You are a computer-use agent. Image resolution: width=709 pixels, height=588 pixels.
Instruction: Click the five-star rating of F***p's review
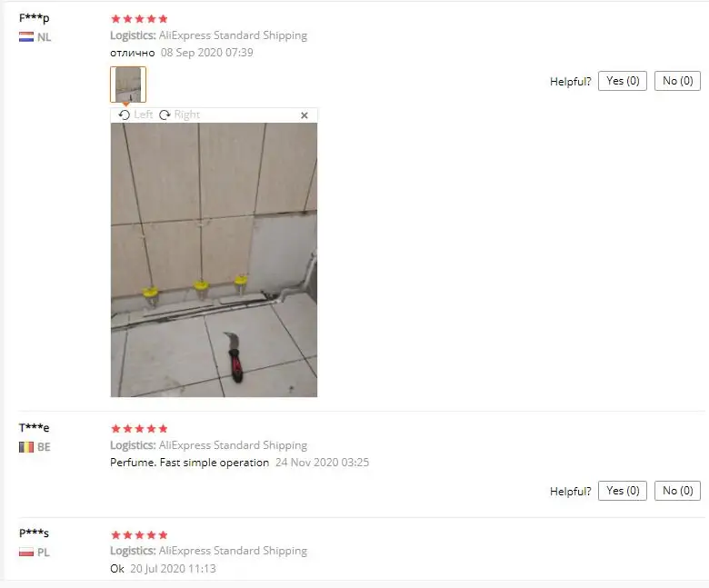(x=139, y=19)
